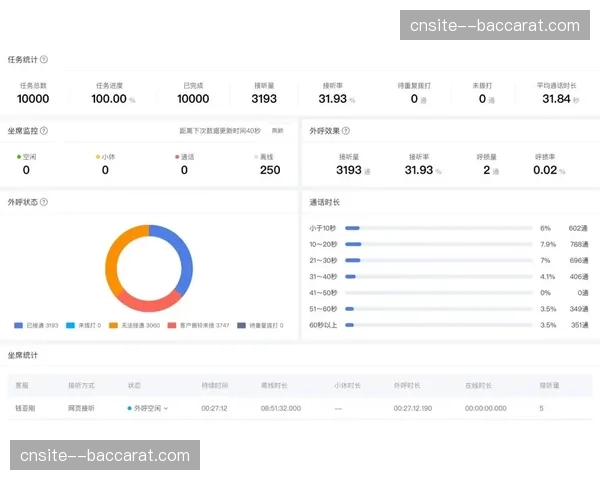Click agent name 钱亚刚 in table
The width and height of the screenshot is (600, 480).
[25, 408]
